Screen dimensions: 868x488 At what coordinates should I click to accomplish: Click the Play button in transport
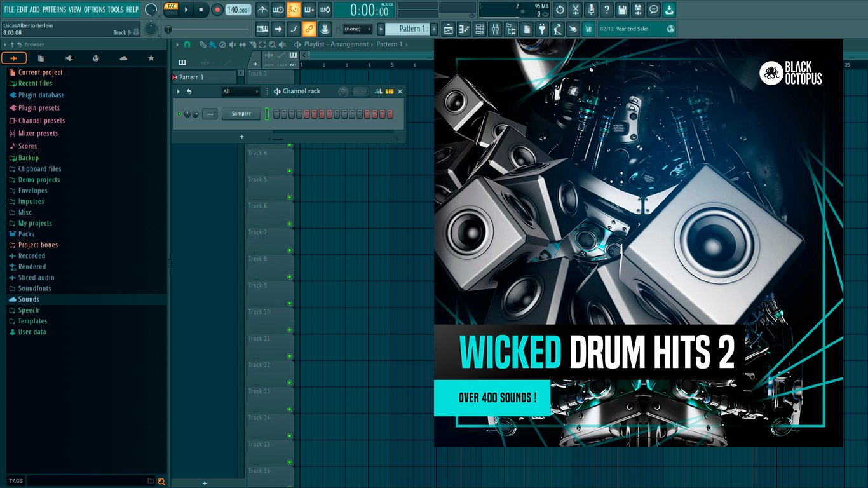click(186, 10)
